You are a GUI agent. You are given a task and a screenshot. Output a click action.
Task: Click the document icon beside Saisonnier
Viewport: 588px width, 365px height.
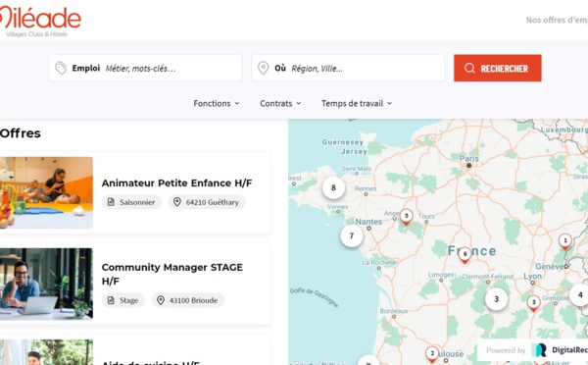[111, 202]
